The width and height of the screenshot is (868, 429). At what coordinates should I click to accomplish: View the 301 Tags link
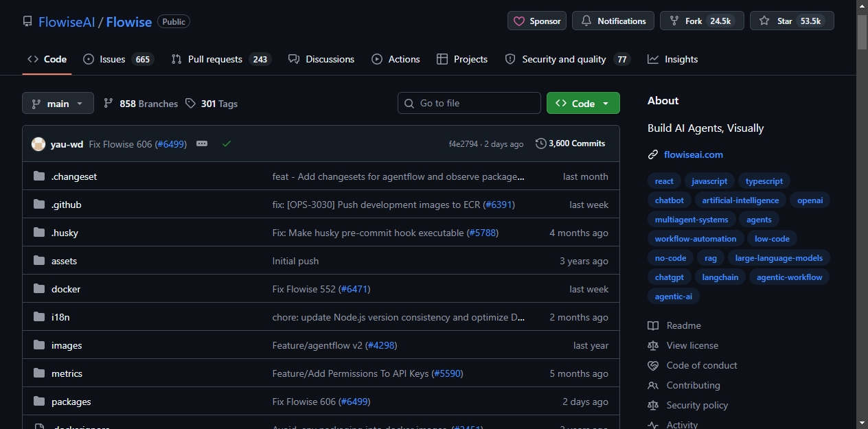pos(212,104)
